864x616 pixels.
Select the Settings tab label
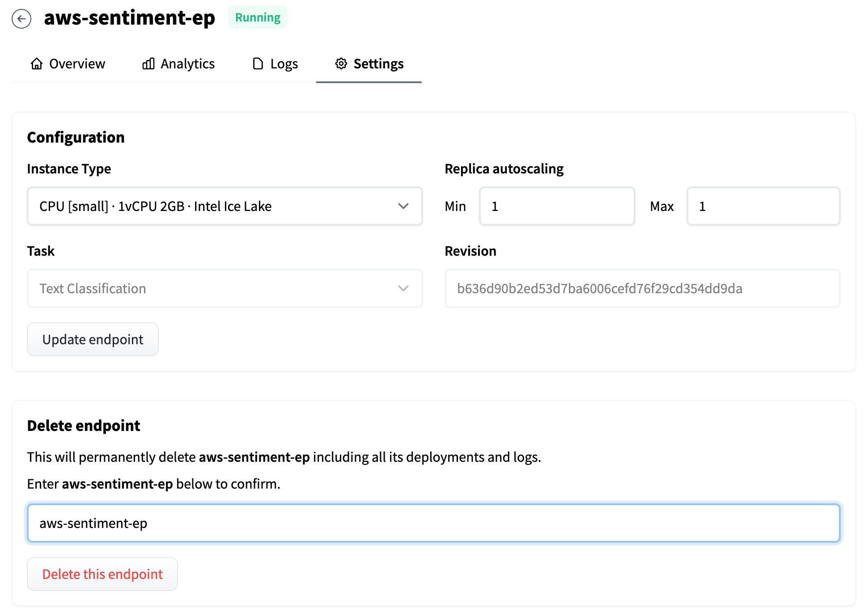[x=378, y=64]
